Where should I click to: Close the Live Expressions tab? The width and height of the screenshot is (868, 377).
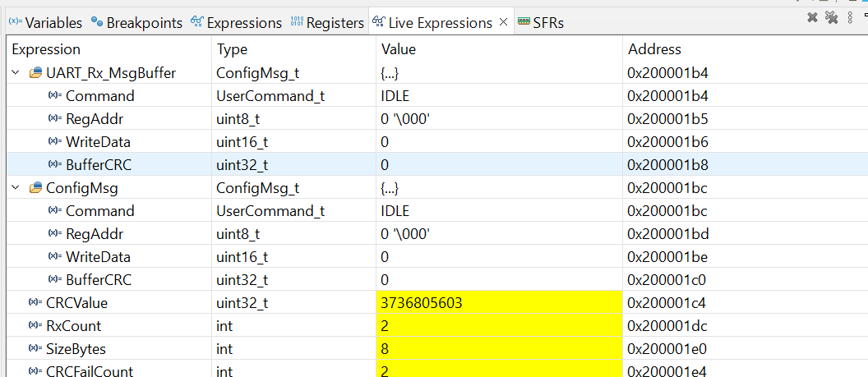pos(504,23)
